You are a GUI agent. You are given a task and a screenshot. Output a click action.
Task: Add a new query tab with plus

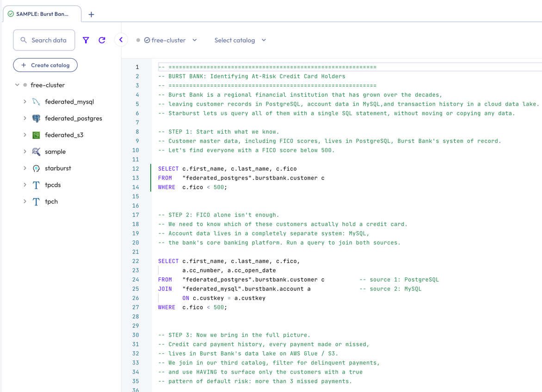(91, 14)
